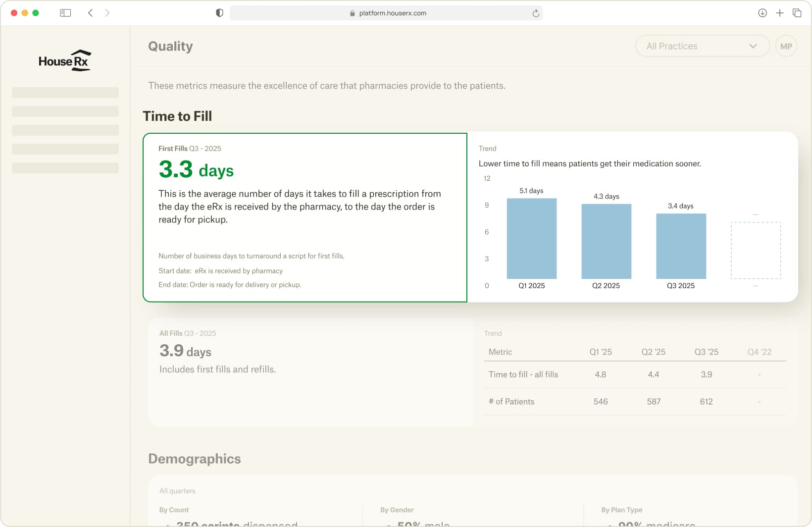Image resolution: width=812 pixels, height=527 pixels.
Task: Click the Q3 2025 bar showing 3.4 days
Action: tap(681, 246)
